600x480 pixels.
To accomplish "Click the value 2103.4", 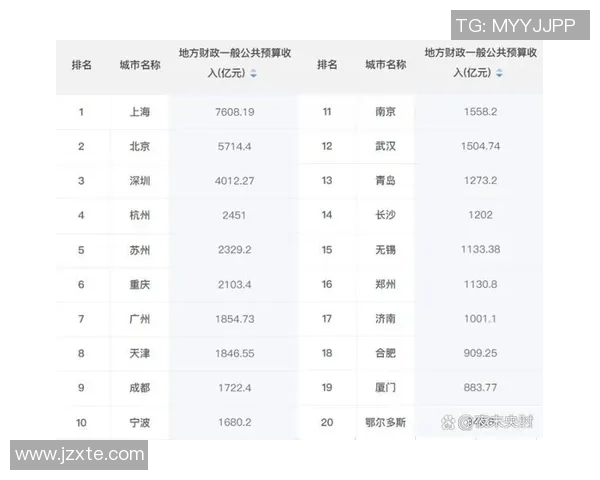I will pyautogui.click(x=235, y=285).
